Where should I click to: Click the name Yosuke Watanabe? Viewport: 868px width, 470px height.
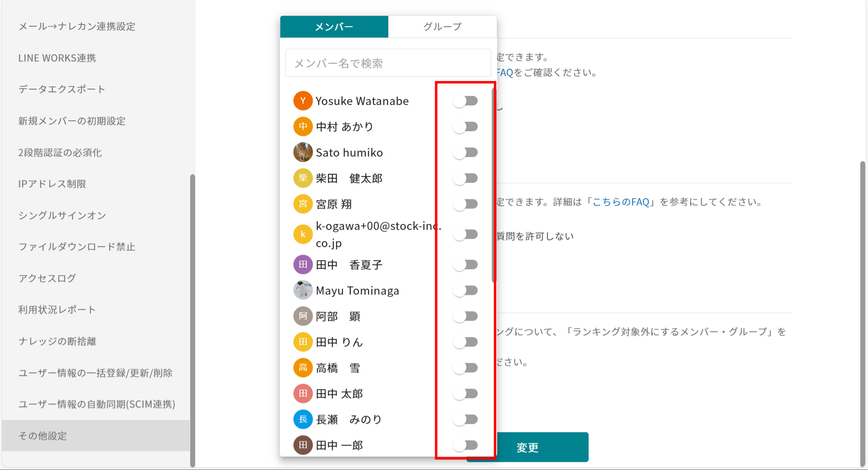(362, 101)
